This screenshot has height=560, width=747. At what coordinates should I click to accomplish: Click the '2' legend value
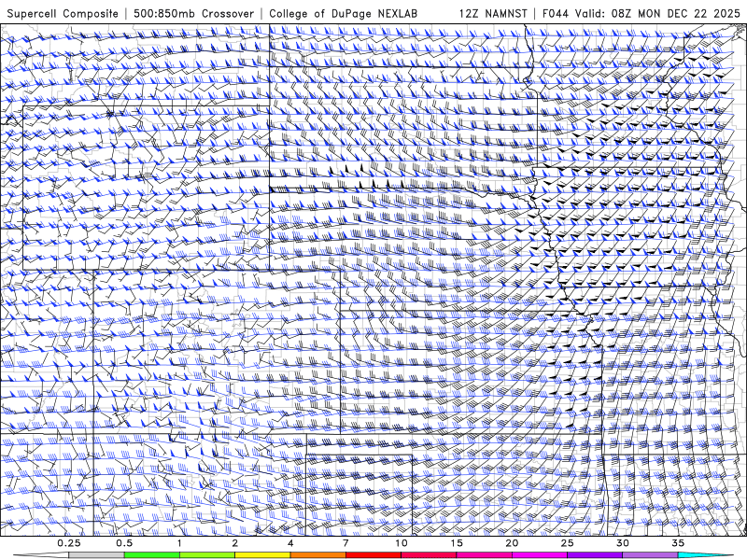[235, 543]
